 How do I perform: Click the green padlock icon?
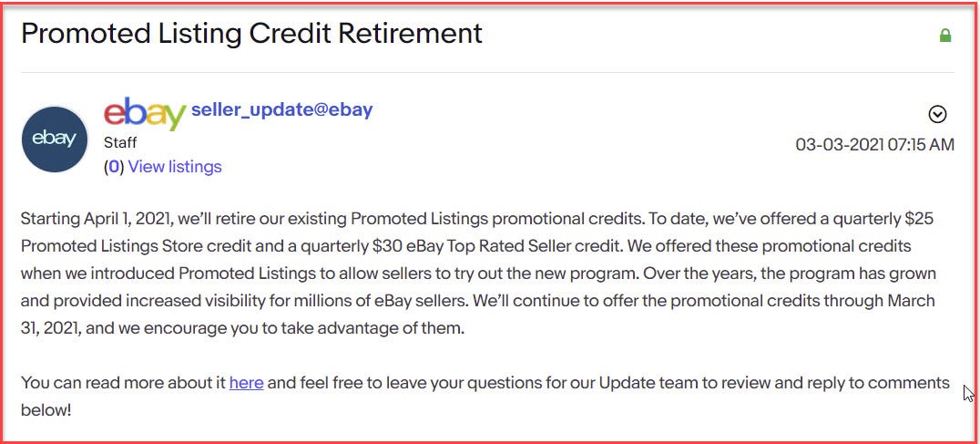945,36
